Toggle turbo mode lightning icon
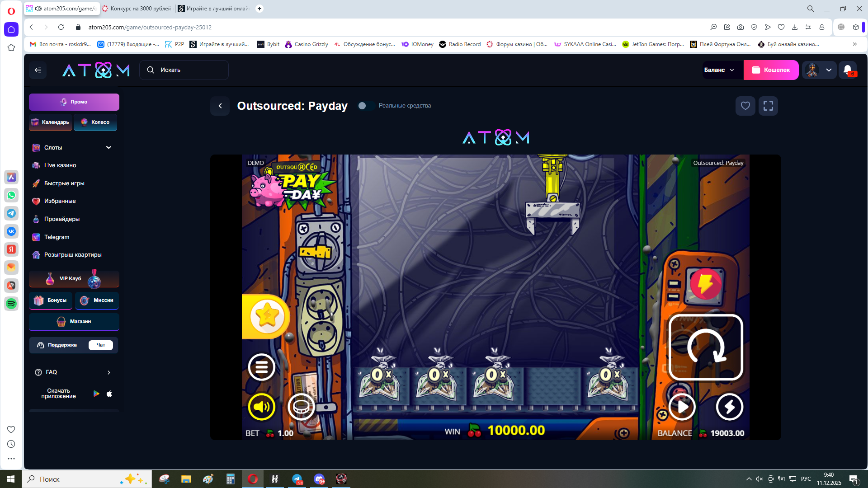The height and width of the screenshot is (488, 868). (729, 407)
